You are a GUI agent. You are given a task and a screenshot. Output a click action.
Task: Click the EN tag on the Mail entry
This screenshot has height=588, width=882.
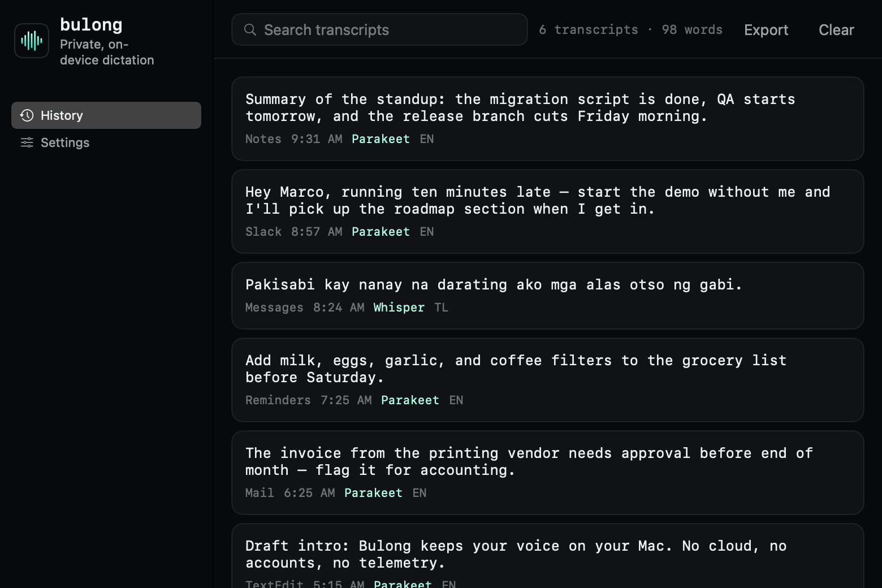pyautogui.click(x=420, y=493)
